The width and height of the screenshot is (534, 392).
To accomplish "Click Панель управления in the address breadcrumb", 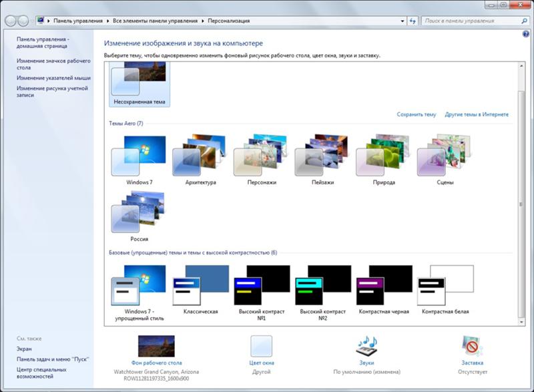I will tap(78, 21).
